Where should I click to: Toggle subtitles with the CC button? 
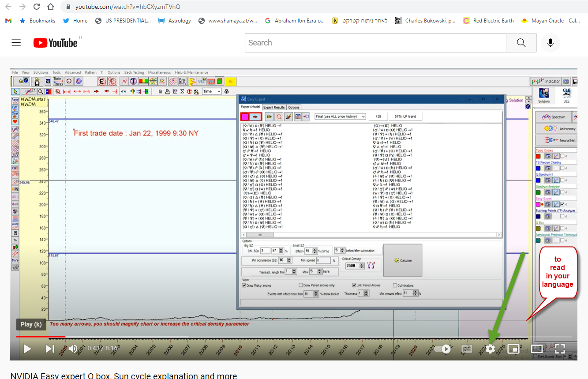click(x=467, y=349)
